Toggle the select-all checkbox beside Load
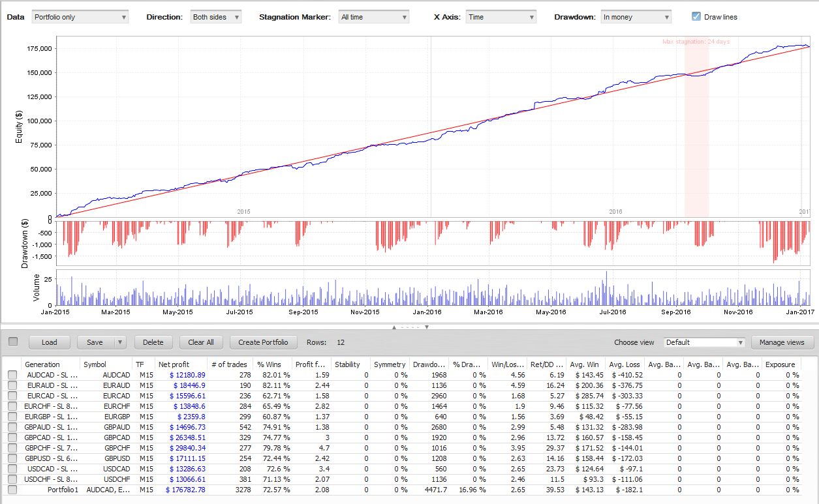This screenshot has width=819, height=504. [12, 342]
